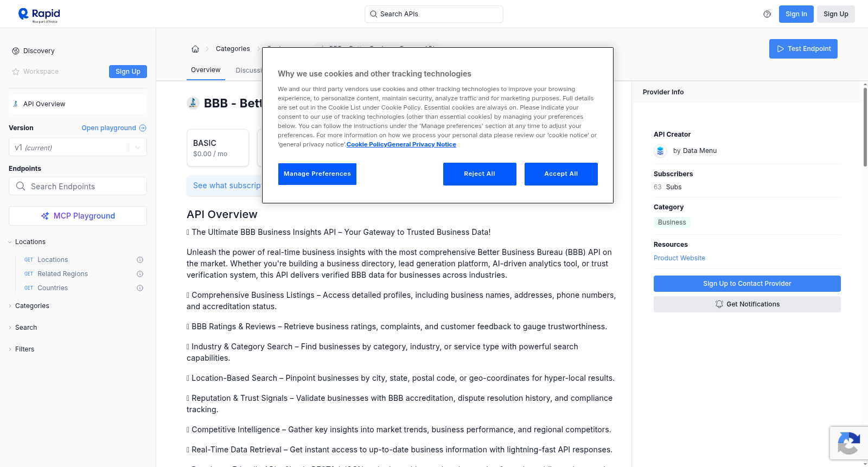This screenshot has width=868, height=467.
Task: Click the search magnifier in Search APIs
Action: (373, 14)
